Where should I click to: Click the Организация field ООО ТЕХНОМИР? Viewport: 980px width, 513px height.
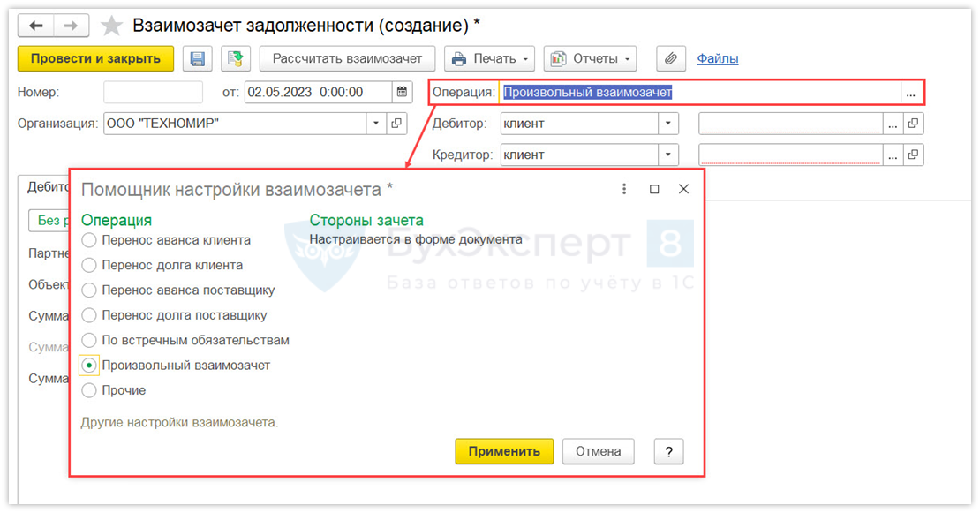point(235,123)
